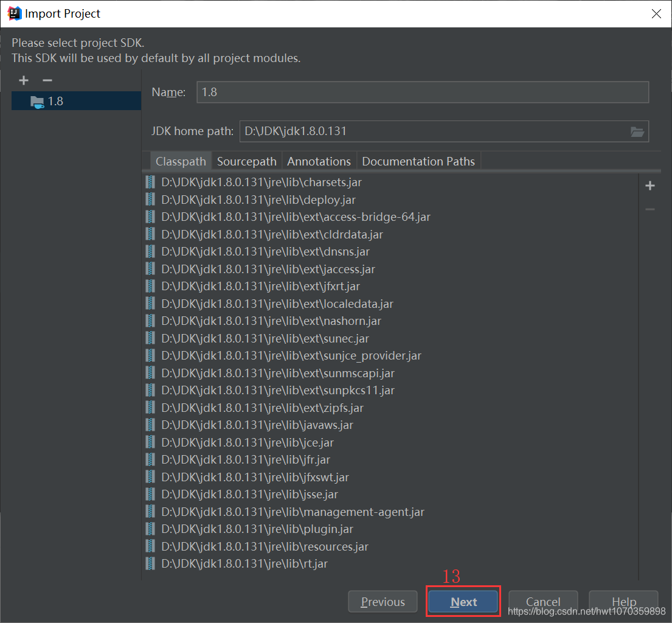This screenshot has width=672, height=623.
Task: Click the jar icon beside charsets.jar
Action: pyautogui.click(x=150, y=183)
